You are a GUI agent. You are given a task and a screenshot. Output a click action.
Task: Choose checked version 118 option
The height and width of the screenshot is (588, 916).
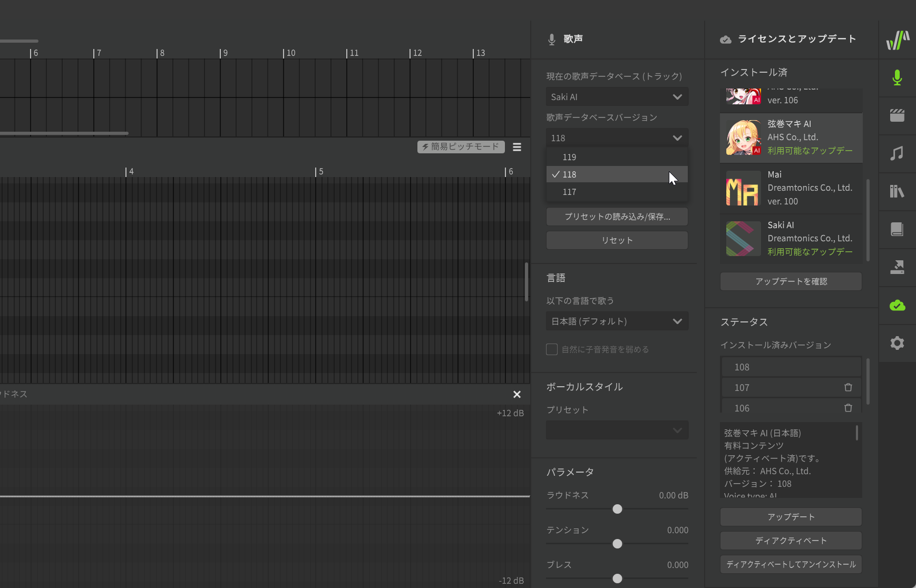(617, 174)
